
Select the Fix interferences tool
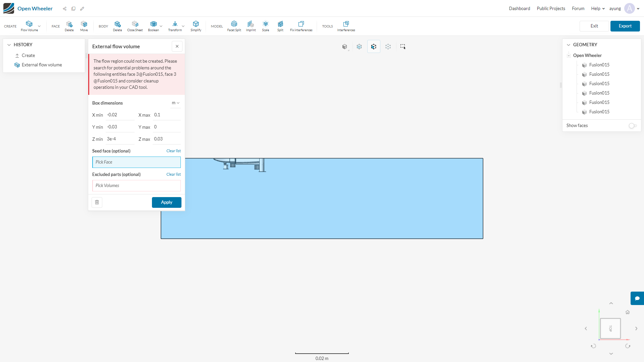click(301, 24)
